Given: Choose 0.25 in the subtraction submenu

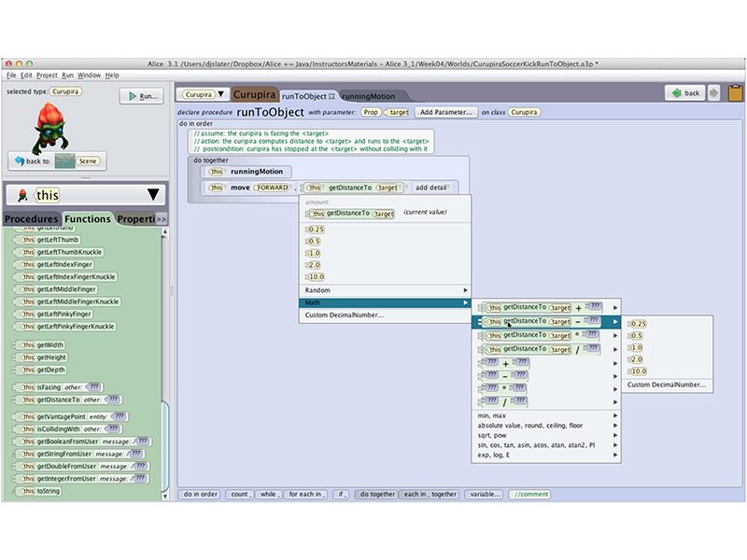Looking at the screenshot, I should tap(638, 324).
